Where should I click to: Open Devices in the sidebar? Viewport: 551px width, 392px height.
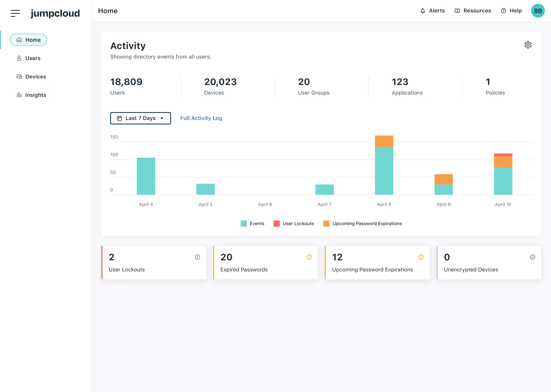coord(31,77)
